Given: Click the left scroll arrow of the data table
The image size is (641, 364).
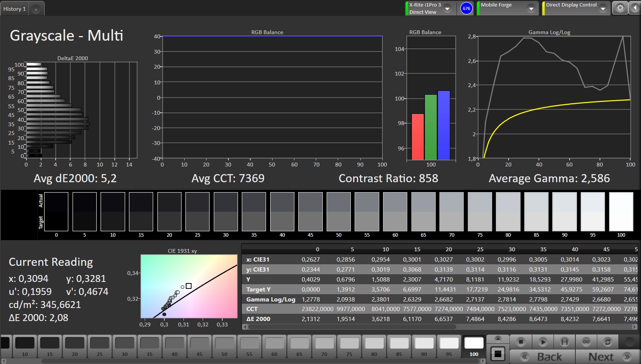Looking at the screenshot, I should pos(245,327).
